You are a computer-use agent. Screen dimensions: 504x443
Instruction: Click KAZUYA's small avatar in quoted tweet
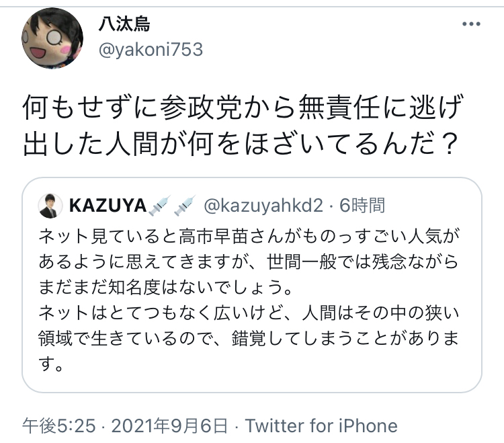(x=50, y=206)
